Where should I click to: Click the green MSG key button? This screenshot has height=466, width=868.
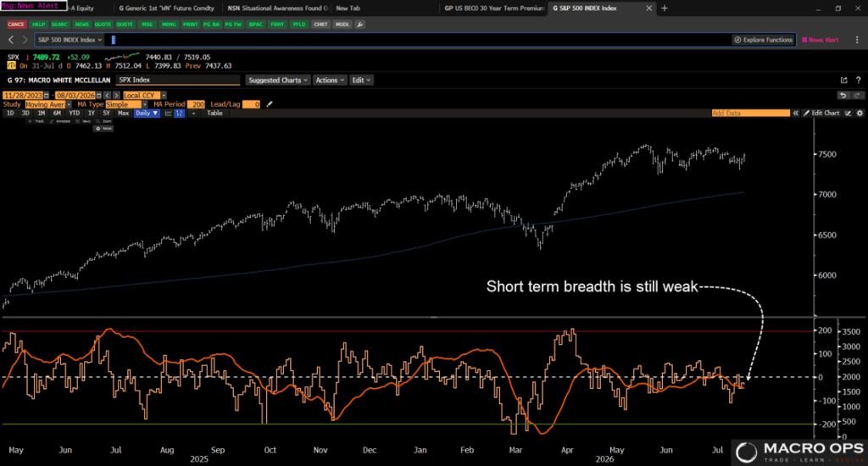coord(147,25)
